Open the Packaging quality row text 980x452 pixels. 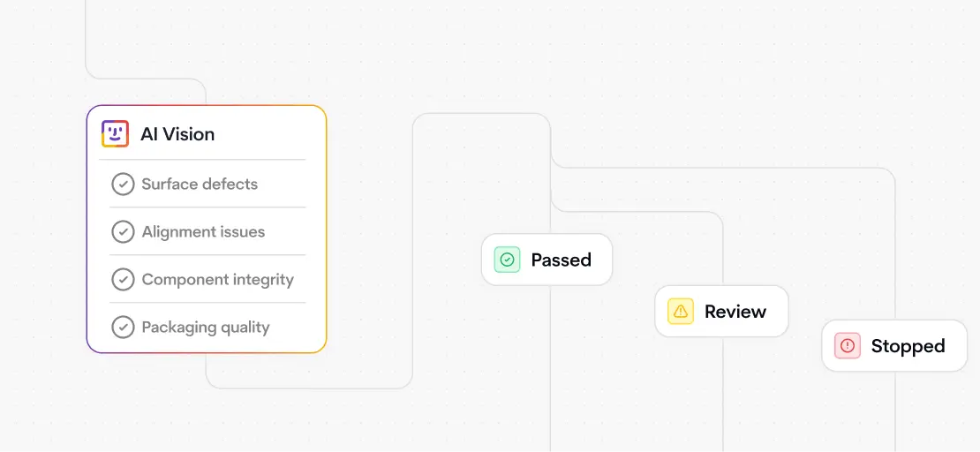point(206,328)
